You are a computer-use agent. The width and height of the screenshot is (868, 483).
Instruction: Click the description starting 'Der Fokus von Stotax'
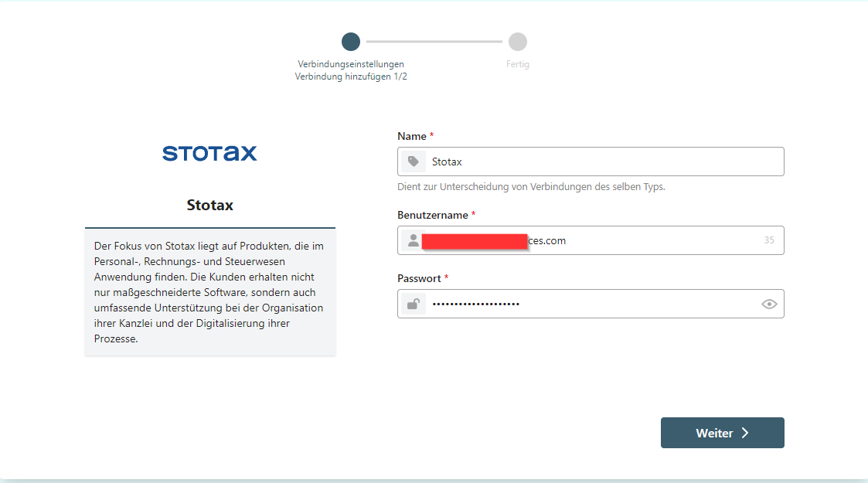[x=209, y=292]
